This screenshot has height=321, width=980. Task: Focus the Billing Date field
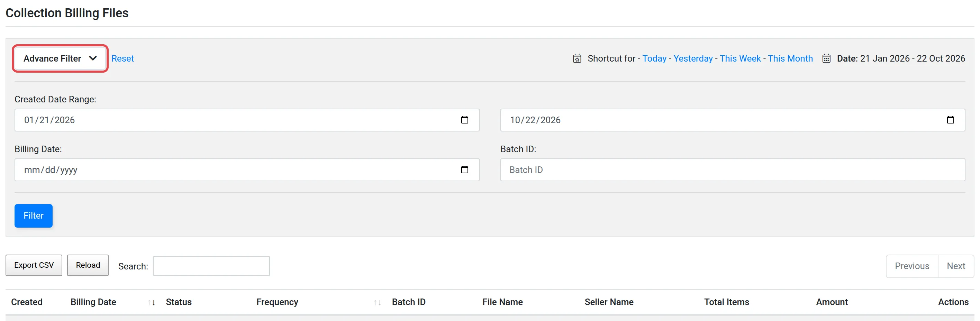click(247, 170)
